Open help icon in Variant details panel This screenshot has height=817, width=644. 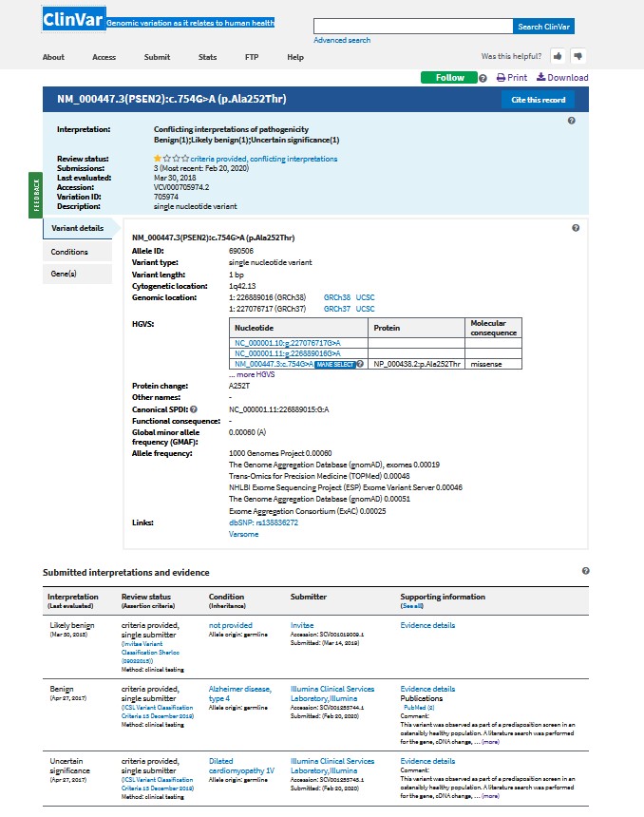click(576, 228)
